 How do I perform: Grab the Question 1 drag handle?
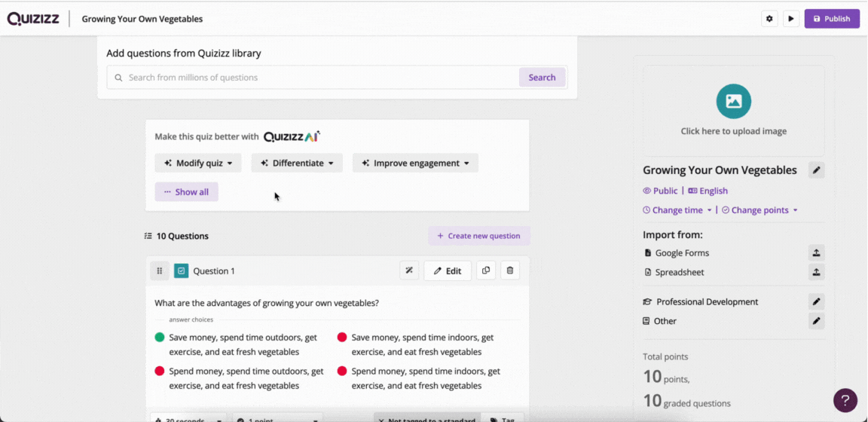click(160, 271)
